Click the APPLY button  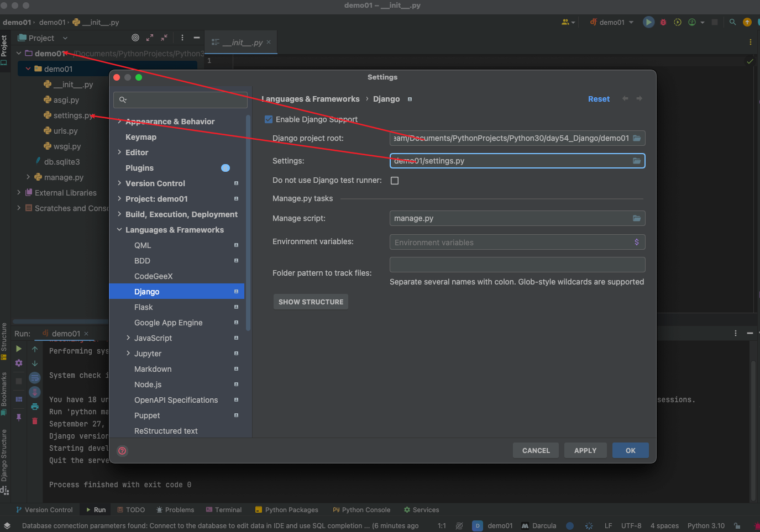point(585,450)
